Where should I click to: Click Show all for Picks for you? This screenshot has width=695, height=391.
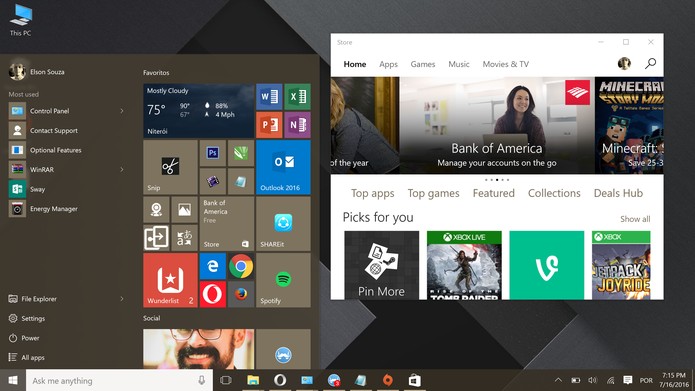635,219
